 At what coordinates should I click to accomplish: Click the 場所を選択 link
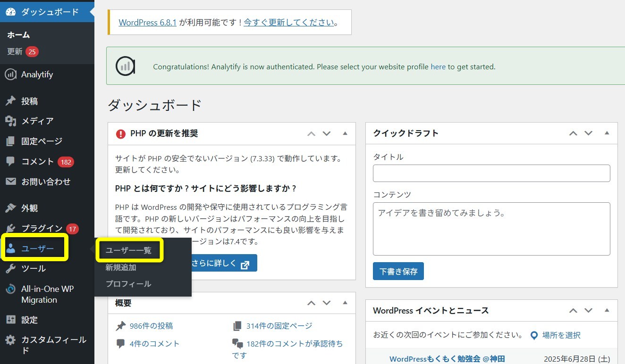tap(561, 335)
